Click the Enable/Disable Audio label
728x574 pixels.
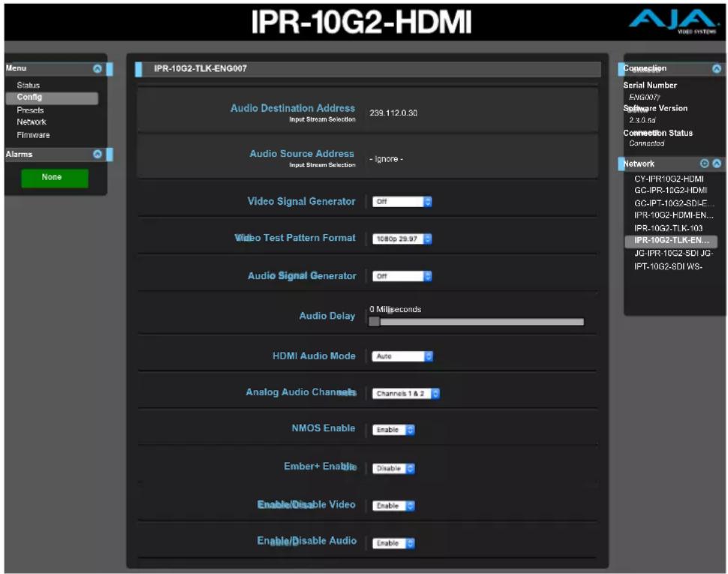307,540
